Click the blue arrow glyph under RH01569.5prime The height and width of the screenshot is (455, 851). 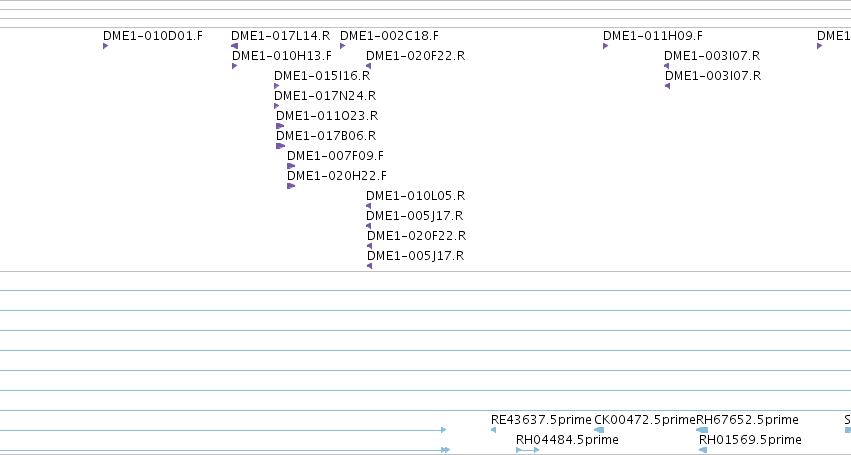(x=703, y=450)
